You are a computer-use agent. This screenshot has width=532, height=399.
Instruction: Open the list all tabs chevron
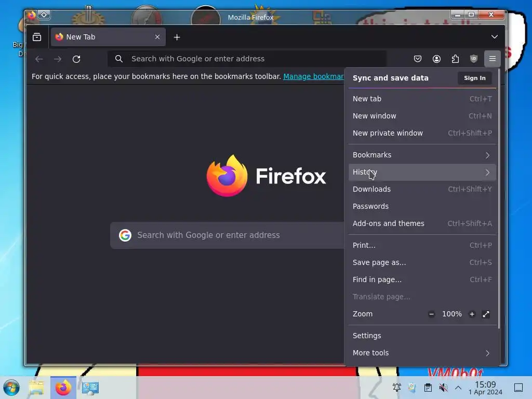click(495, 37)
